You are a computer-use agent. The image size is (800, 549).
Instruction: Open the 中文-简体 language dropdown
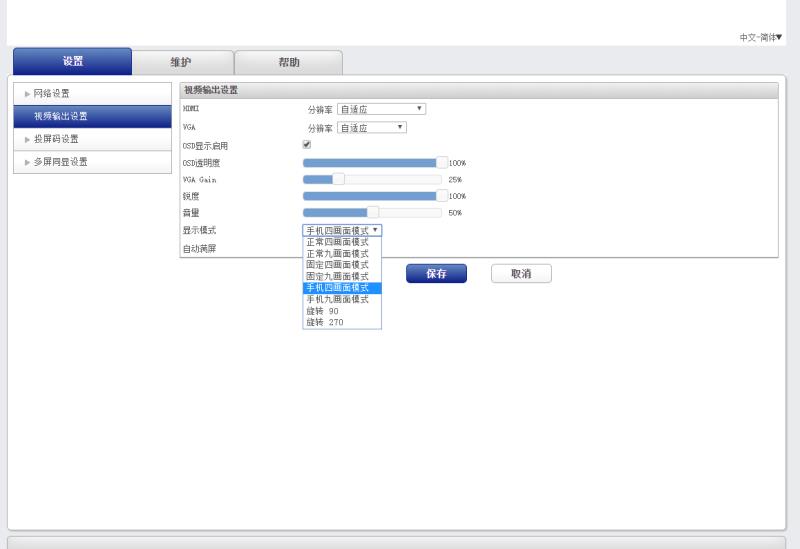pos(760,37)
